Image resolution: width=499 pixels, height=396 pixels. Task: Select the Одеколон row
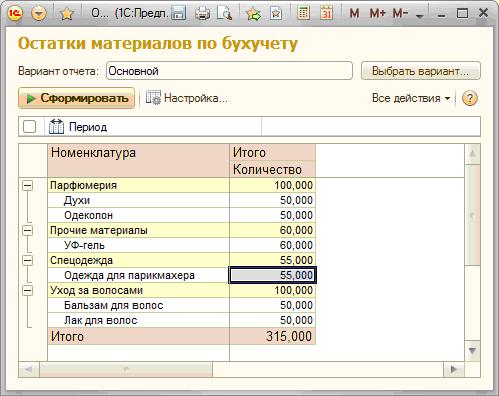tap(182, 215)
